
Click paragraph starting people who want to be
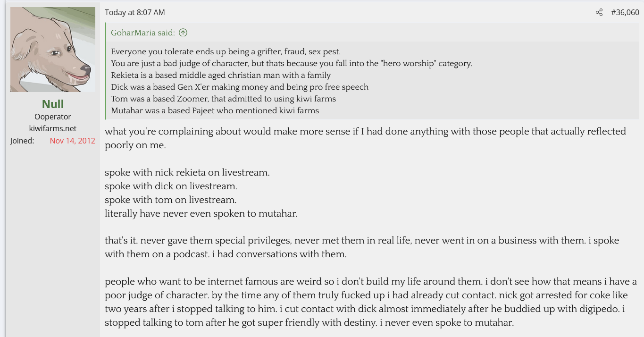pyautogui.click(x=371, y=302)
